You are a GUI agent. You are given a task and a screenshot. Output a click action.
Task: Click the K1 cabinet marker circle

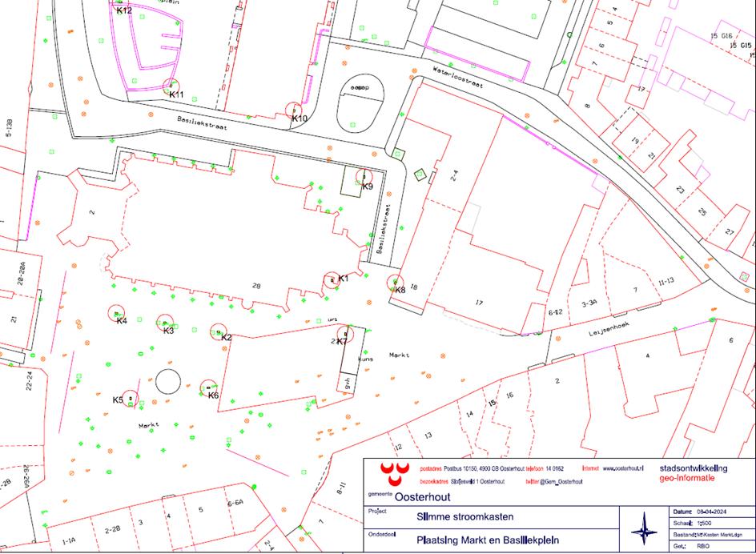click(x=332, y=280)
